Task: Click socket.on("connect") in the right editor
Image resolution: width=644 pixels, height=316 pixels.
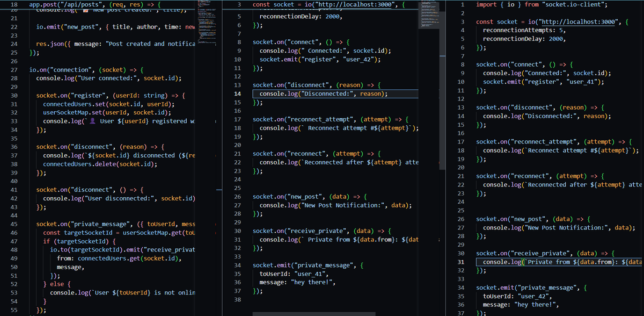Action: pyautogui.click(x=525, y=64)
